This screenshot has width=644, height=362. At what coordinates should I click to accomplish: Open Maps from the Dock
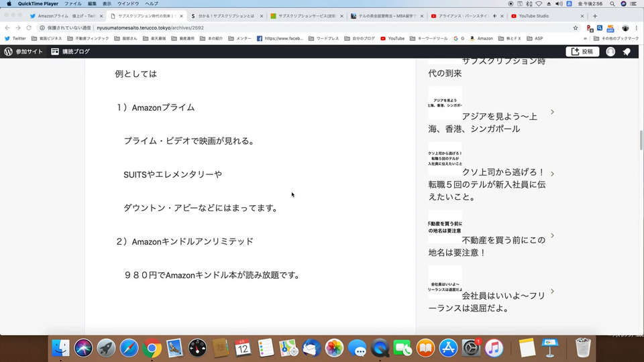(x=288, y=349)
